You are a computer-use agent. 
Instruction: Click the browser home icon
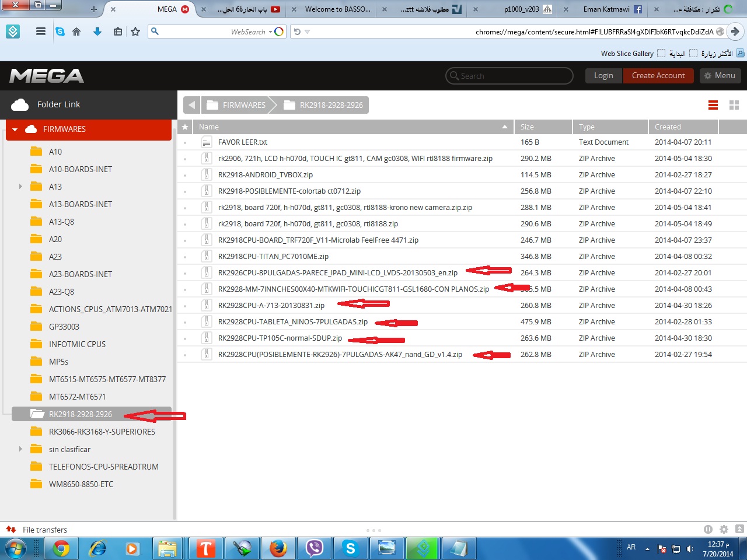[x=76, y=32]
